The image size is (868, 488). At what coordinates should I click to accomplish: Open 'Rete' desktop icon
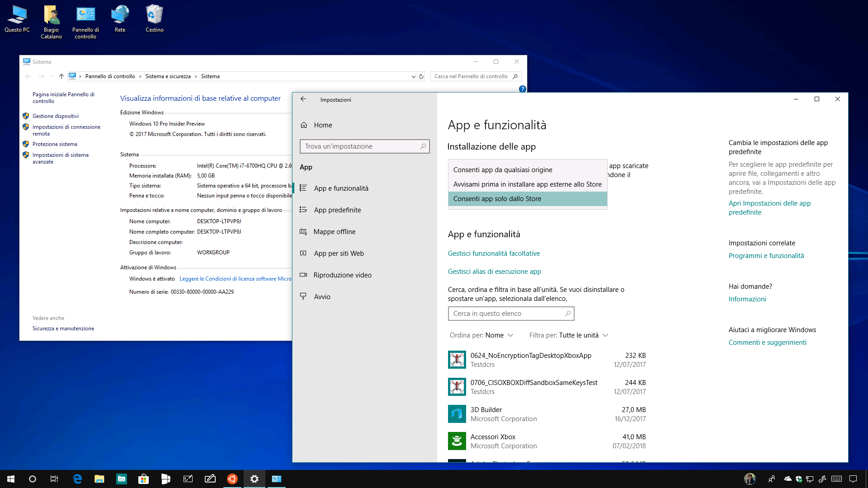coord(120,19)
